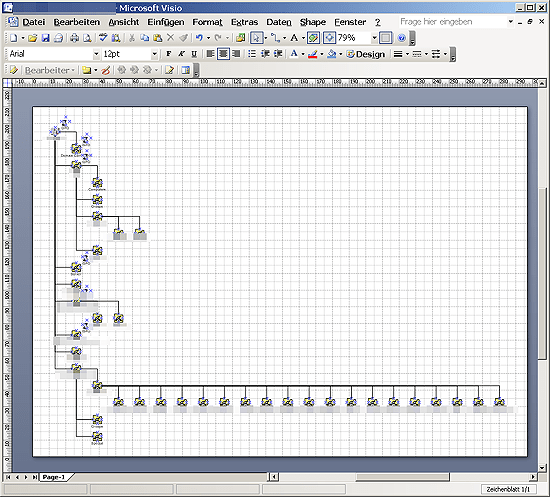
Task: Open the Shapes window icon
Action: click(240, 38)
